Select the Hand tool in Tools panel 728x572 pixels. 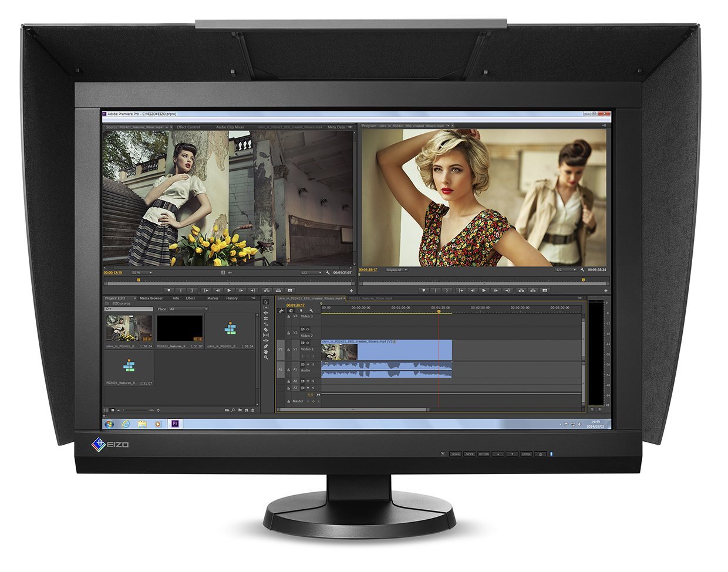pos(266,352)
